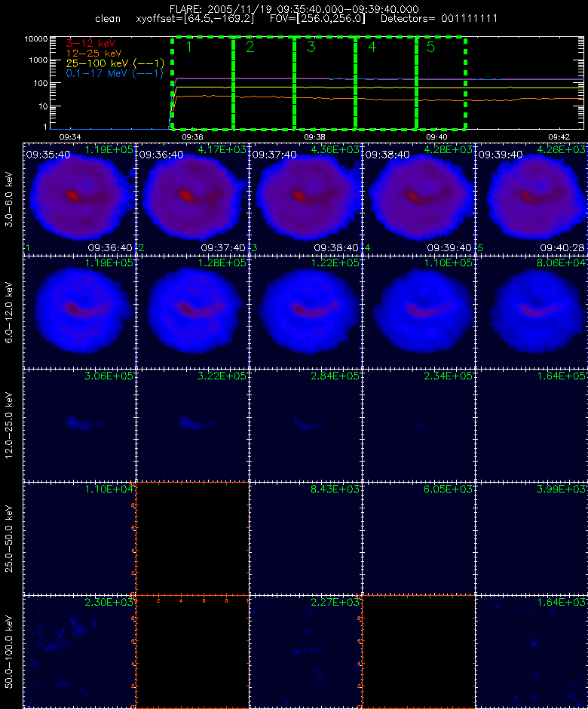Open the 25.0-50.0 keV image labeled 6.05E+03

(x=418, y=538)
